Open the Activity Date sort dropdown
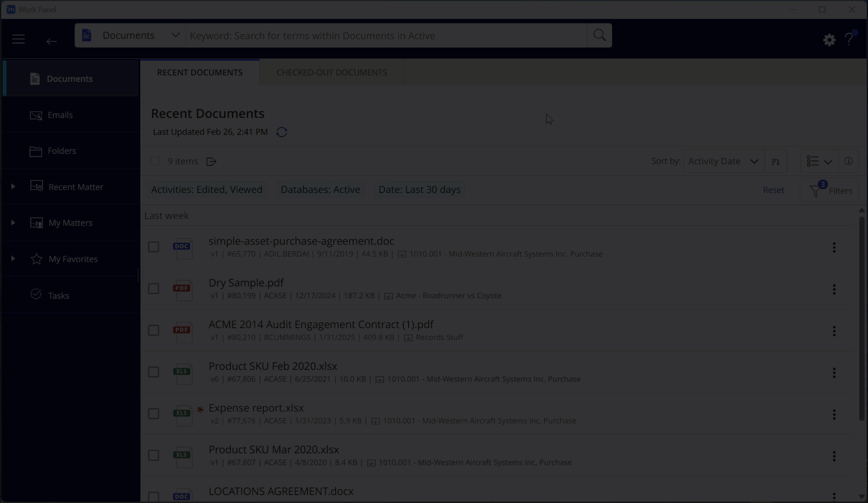Screen dimensions: 868x503 point(723,161)
